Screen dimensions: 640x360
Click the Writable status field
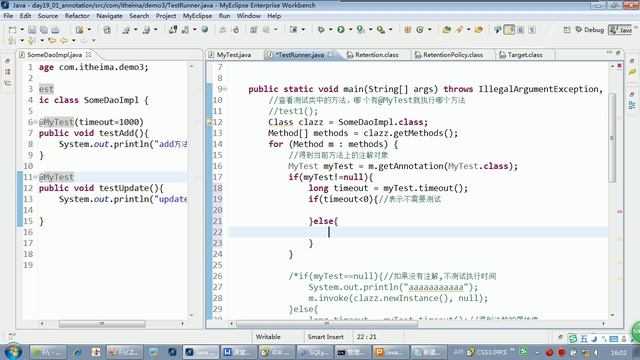click(x=268, y=337)
